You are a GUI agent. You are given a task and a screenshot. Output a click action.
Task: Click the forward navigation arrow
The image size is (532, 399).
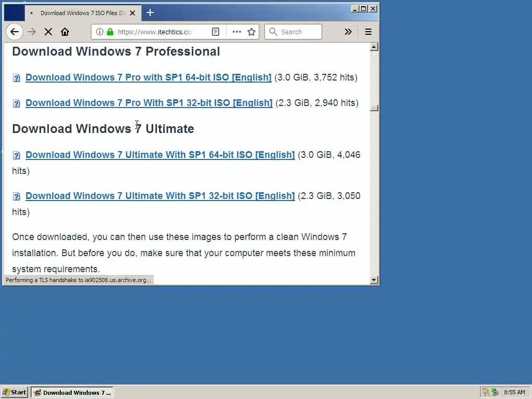click(32, 32)
